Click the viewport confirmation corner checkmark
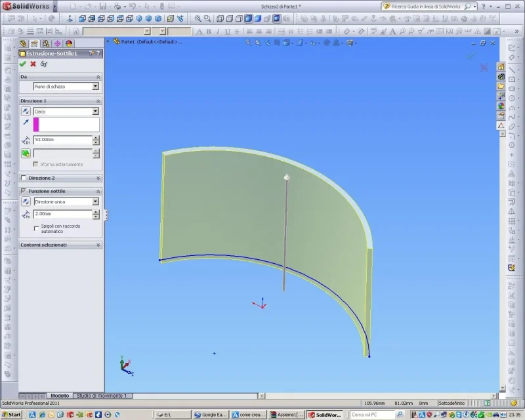525x420 pixels. (x=471, y=56)
